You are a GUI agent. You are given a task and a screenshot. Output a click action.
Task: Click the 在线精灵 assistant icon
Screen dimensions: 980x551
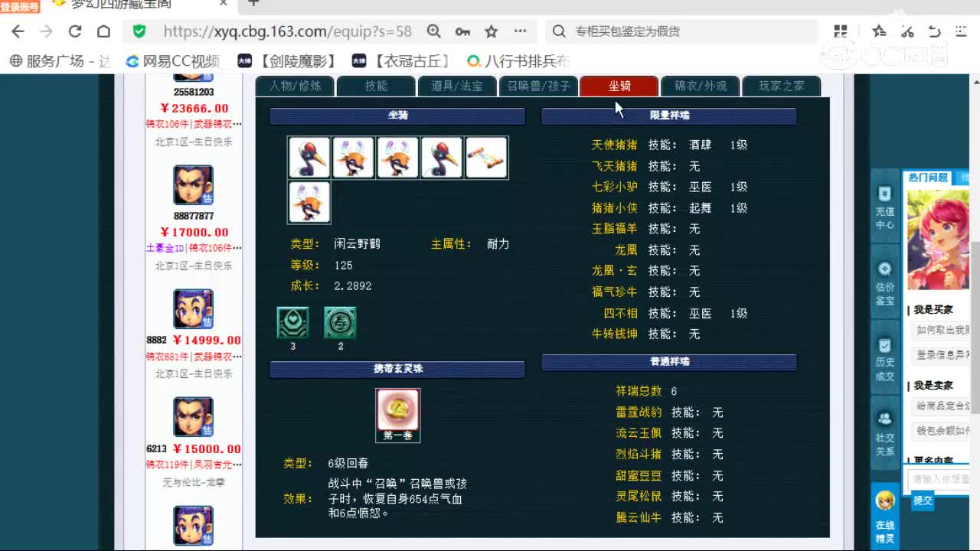[x=884, y=501]
